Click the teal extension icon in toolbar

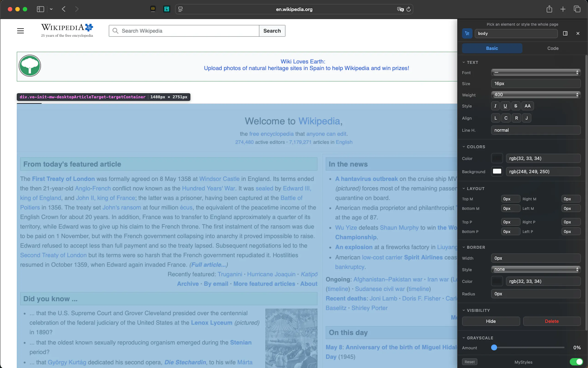pyautogui.click(x=167, y=9)
